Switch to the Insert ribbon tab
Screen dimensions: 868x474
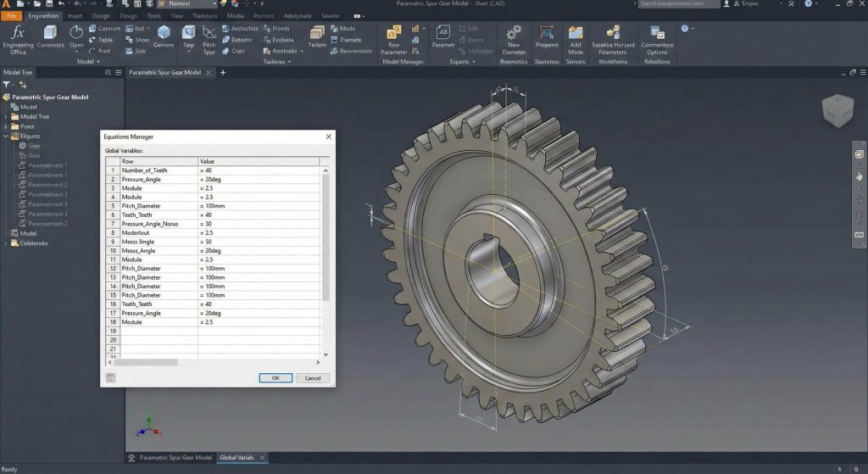pos(75,15)
